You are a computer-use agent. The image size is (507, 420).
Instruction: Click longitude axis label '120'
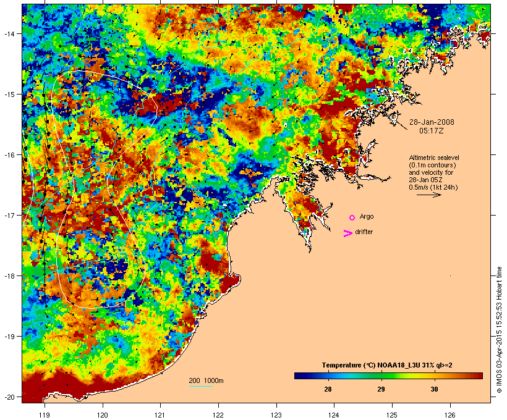[103, 415]
